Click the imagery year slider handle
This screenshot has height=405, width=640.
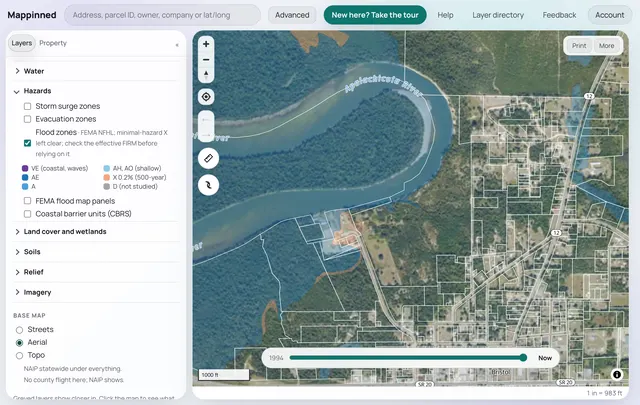[x=523, y=358]
